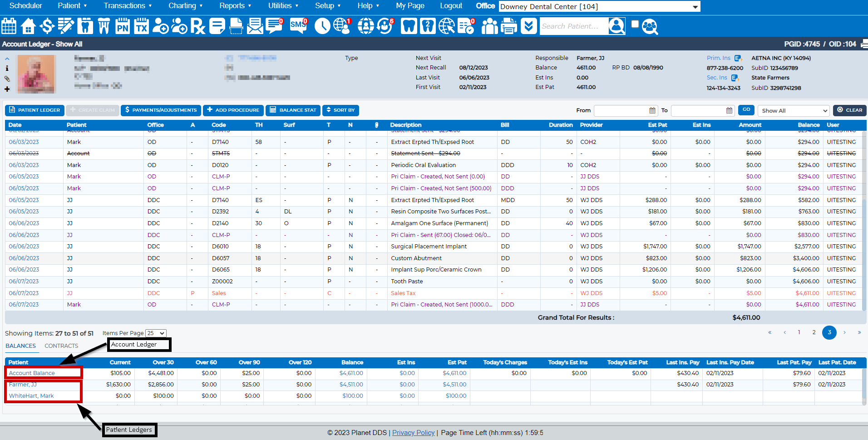Click the add new patient icon
Image resolution: width=868 pixels, height=440 pixels.
point(160,26)
